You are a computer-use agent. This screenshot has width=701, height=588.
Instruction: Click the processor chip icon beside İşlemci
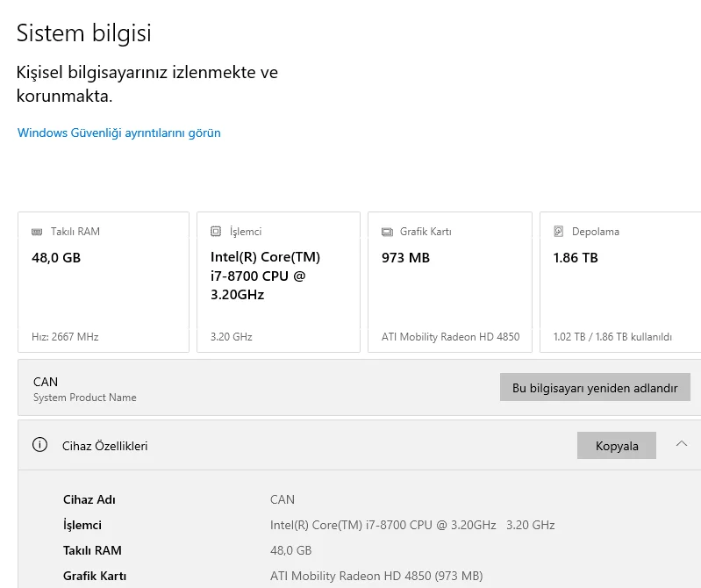[216, 232]
